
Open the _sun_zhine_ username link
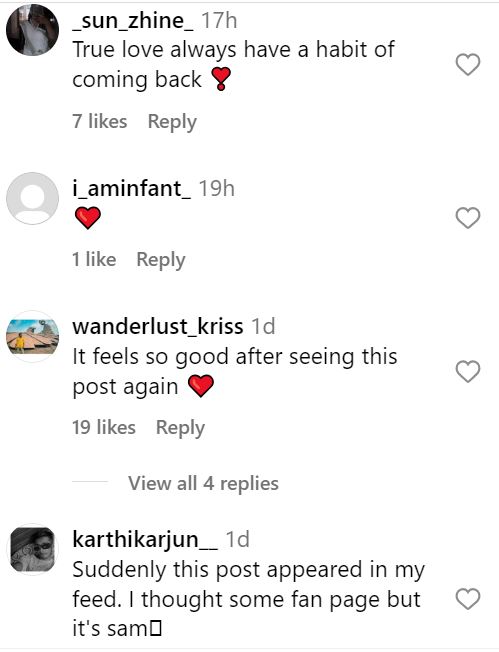pyautogui.click(x=133, y=21)
